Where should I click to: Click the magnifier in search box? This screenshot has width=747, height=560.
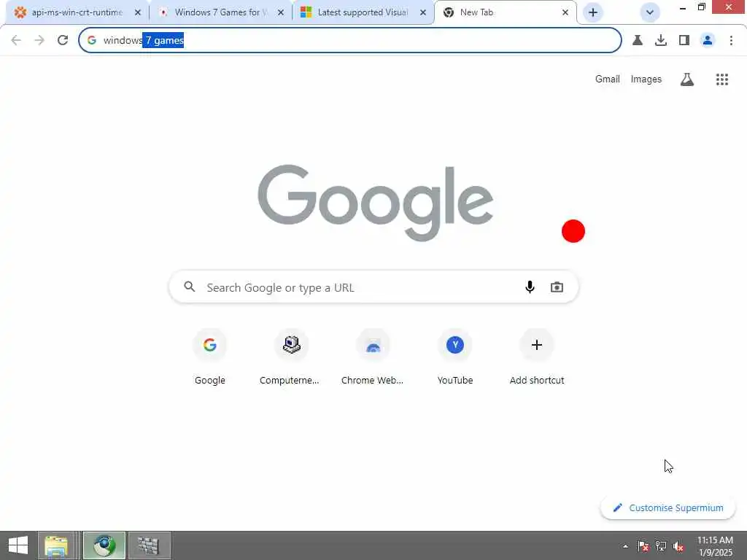tap(190, 287)
